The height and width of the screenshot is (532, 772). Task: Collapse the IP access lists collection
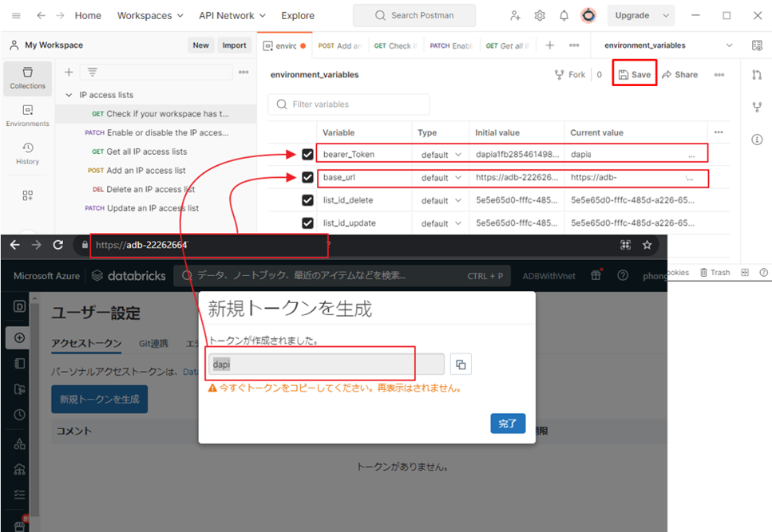coord(69,95)
